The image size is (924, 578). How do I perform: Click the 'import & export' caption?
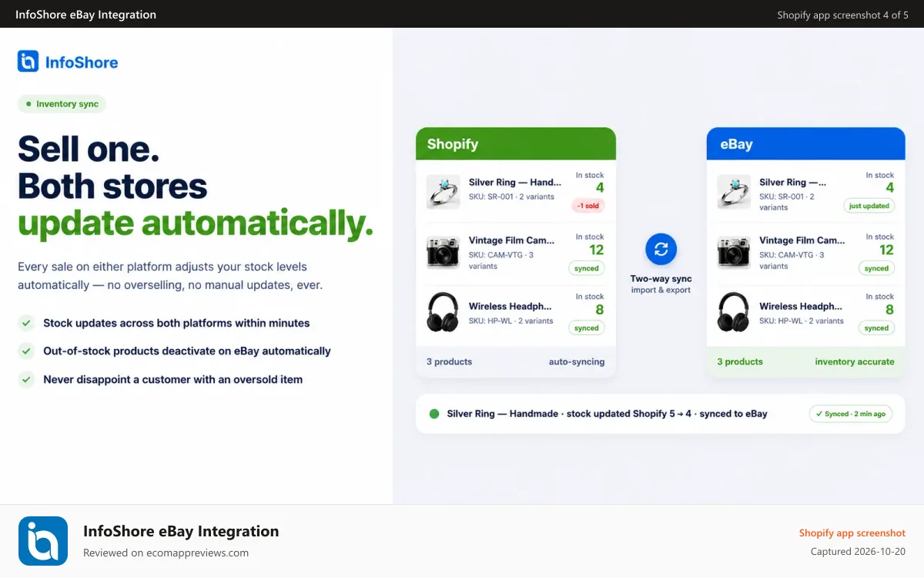pos(661,291)
